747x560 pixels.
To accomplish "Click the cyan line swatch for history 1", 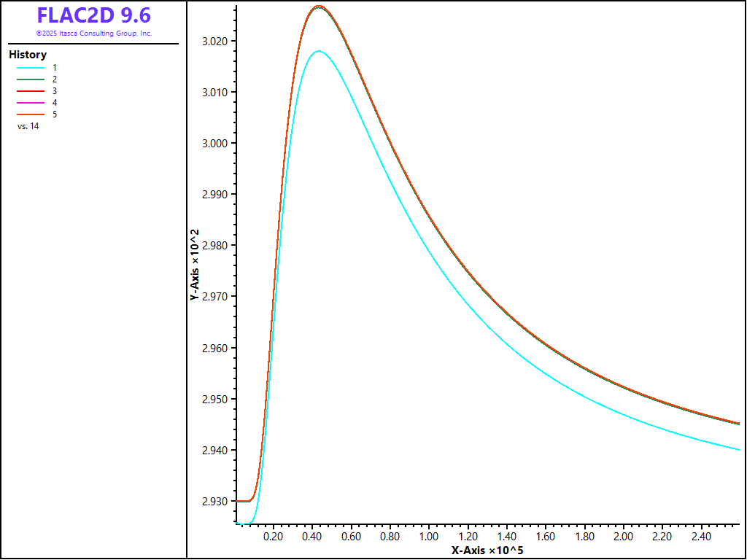I will pos(26,67).
